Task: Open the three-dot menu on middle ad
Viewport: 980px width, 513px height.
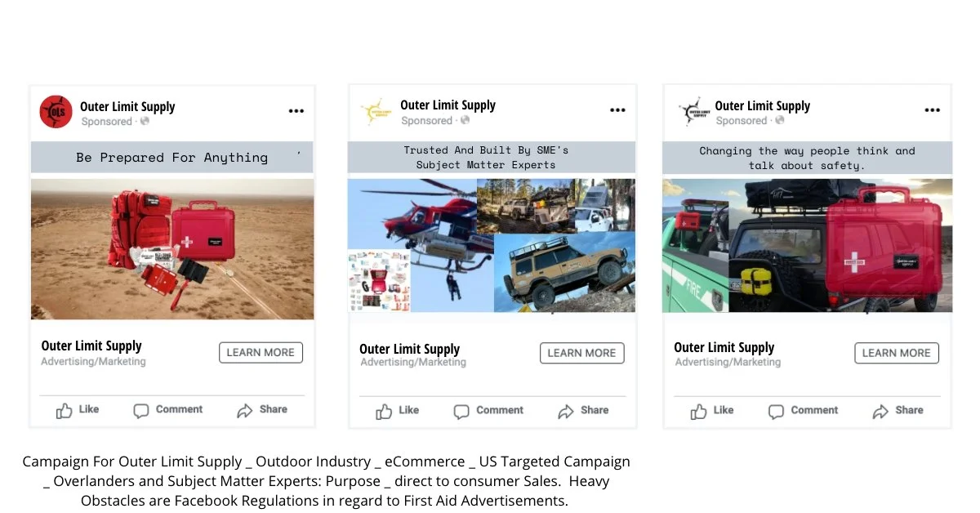Action: click(617, 110)
